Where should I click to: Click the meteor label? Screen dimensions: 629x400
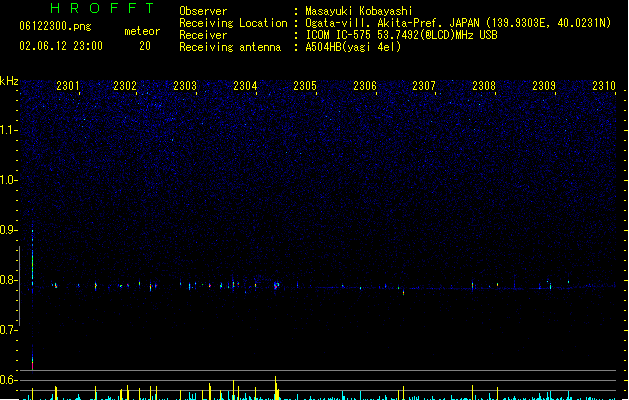point(142,31)
